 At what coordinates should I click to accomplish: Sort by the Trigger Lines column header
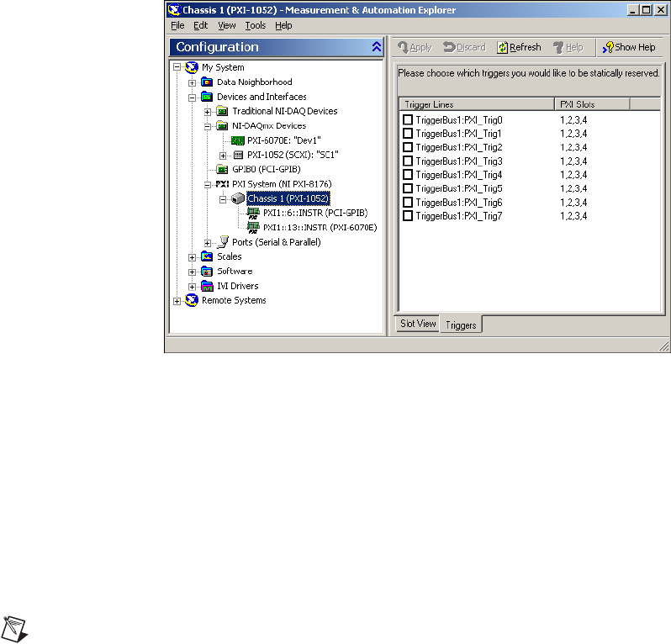pyautogui.click(x=477, y=104)
